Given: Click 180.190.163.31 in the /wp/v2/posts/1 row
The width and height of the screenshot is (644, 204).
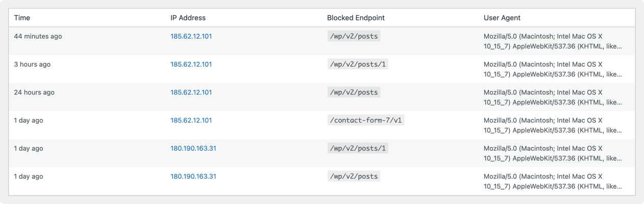Looking at the screenshot, I should click(193, 149).
